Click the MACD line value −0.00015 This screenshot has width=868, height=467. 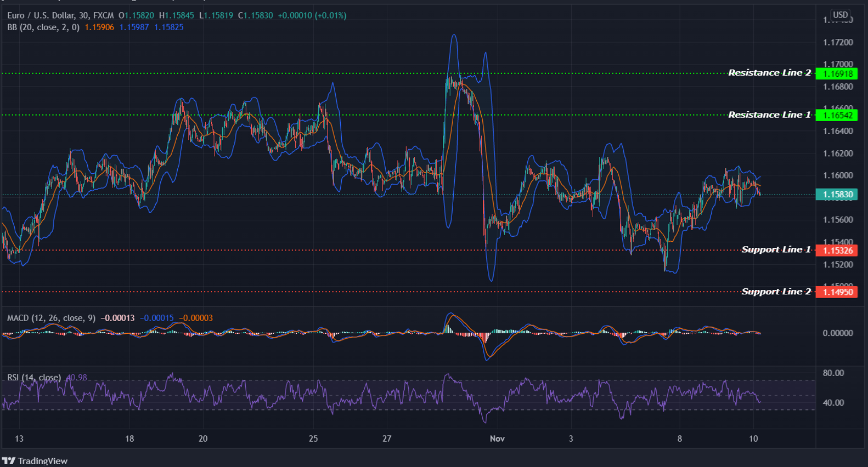point(157,318)
